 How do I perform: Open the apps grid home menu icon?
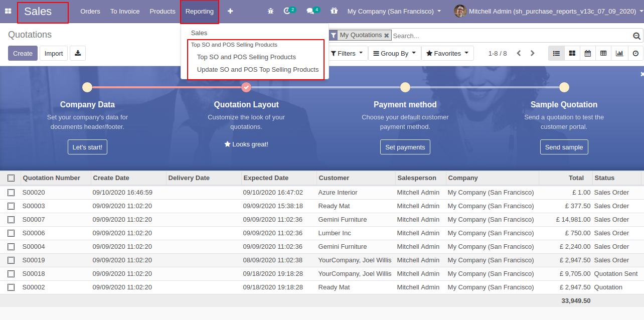(x=8, y=11)
